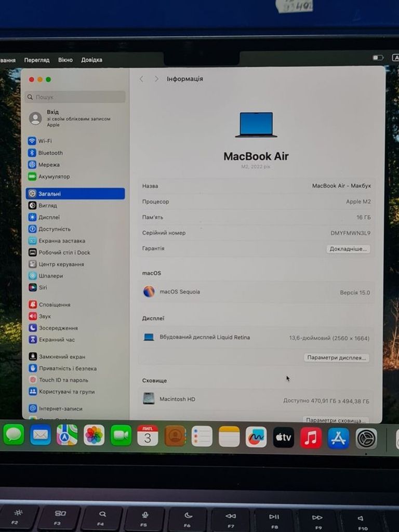Click Докладніше button for warranty
The width and height of the screenshot is (399, 532).
pyautogui.click(x=348, y=249)
